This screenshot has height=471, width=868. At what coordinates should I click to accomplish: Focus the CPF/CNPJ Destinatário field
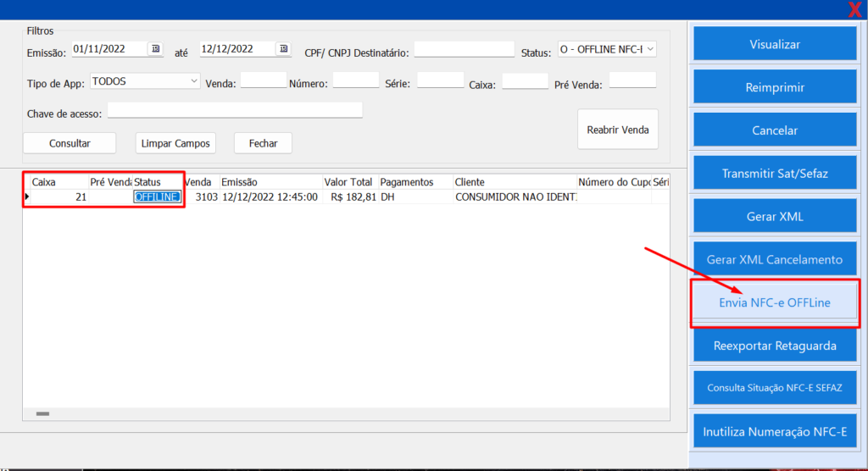464,50
